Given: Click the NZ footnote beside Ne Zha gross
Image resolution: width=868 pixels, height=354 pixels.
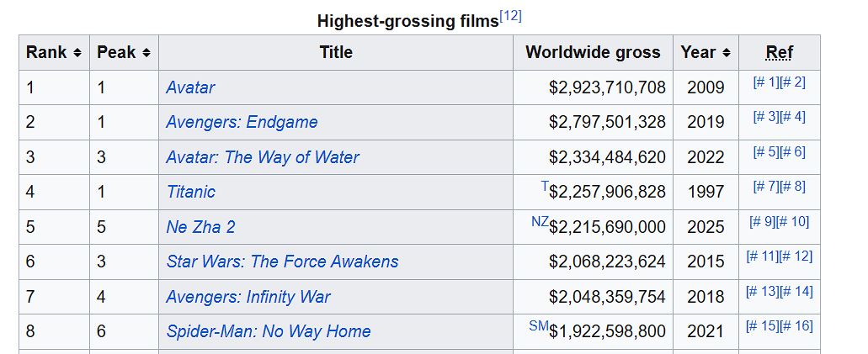Looking at the screenshot, I should click(x=540, y=221).
